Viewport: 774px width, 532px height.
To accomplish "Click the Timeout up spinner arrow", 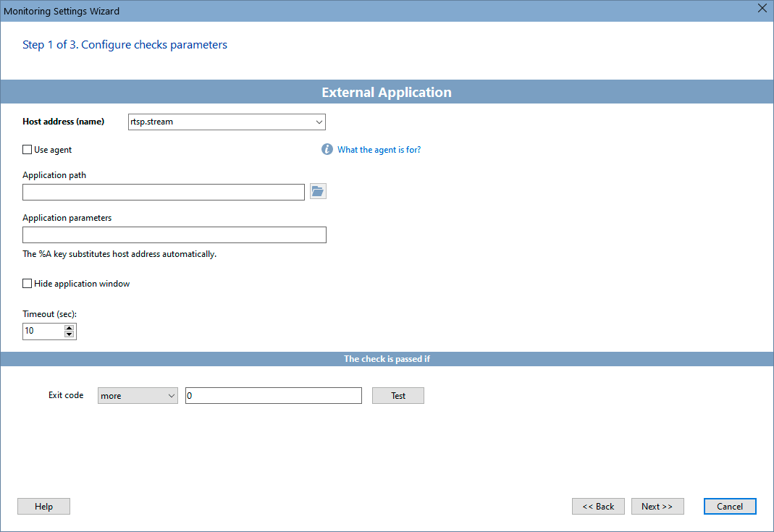I will pos(70,327).
